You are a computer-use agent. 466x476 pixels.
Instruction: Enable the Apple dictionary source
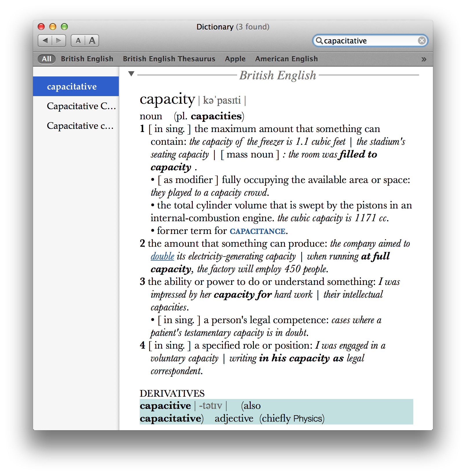pyautogui.click(x=235, y=59)
